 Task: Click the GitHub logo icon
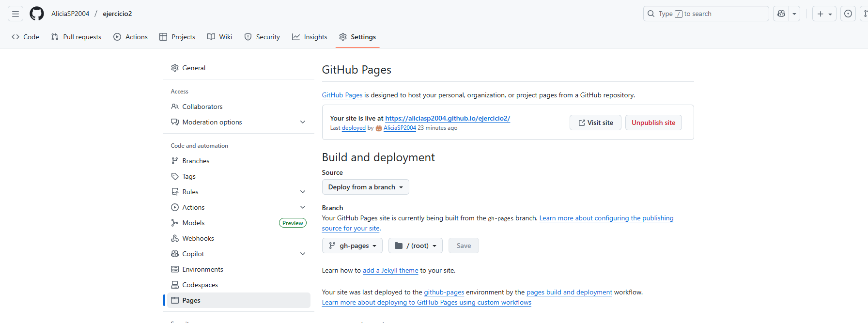[x=37, y=14]
